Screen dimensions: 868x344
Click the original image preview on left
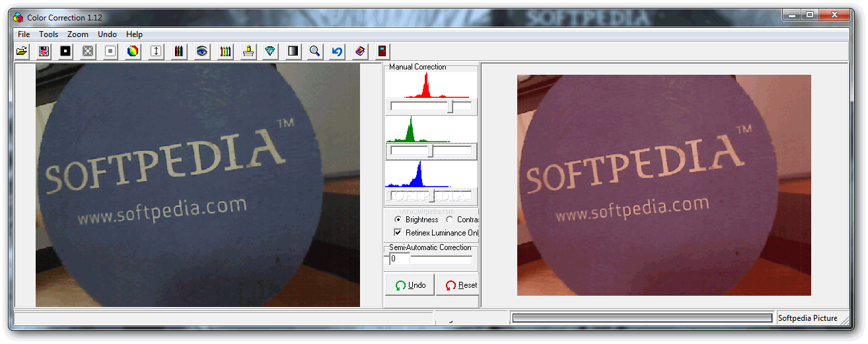coord(198,185)
